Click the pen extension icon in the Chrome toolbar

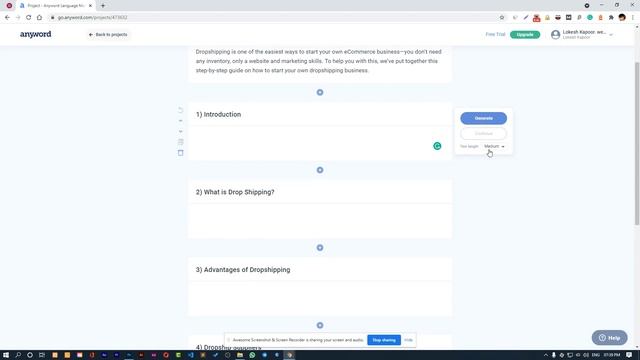click(526, 18)
